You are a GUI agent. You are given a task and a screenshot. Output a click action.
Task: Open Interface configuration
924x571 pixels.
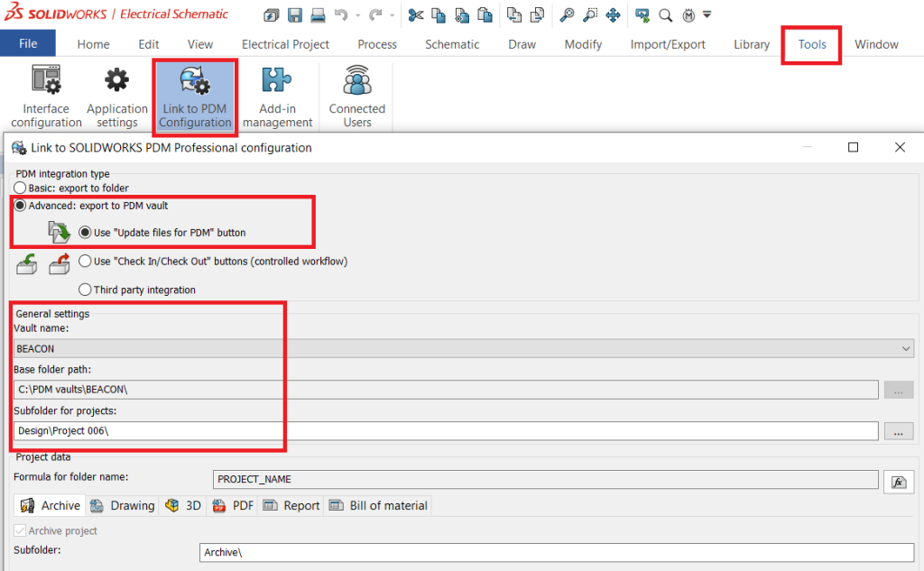(x=46, y=96)
